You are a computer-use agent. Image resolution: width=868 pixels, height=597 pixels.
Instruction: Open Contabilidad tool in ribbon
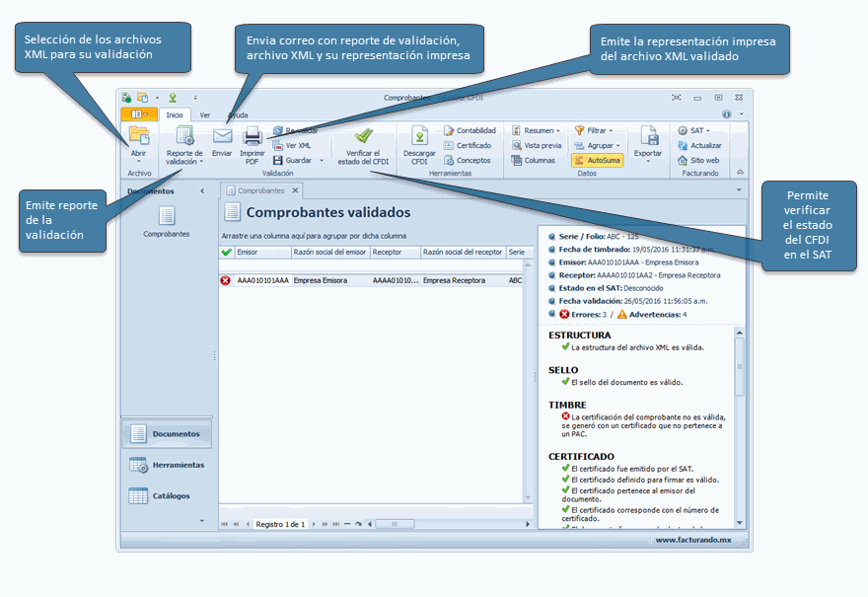(x=470, y=130)
